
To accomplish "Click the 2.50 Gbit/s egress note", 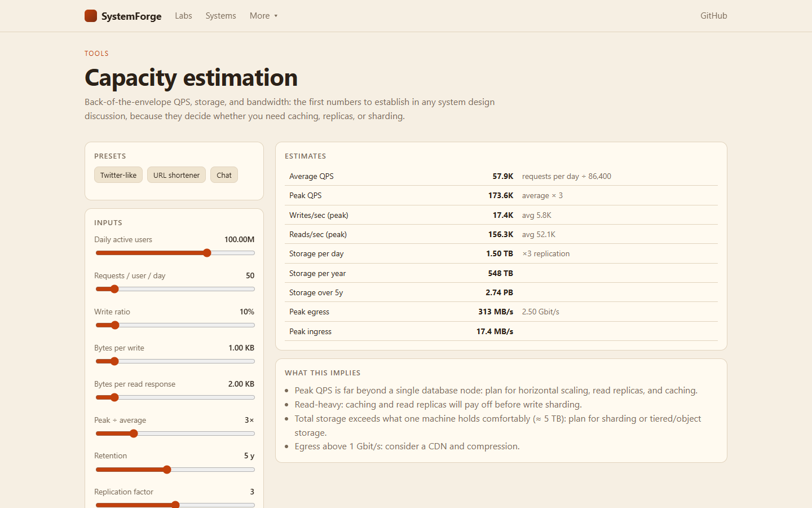I will (540, 312).
